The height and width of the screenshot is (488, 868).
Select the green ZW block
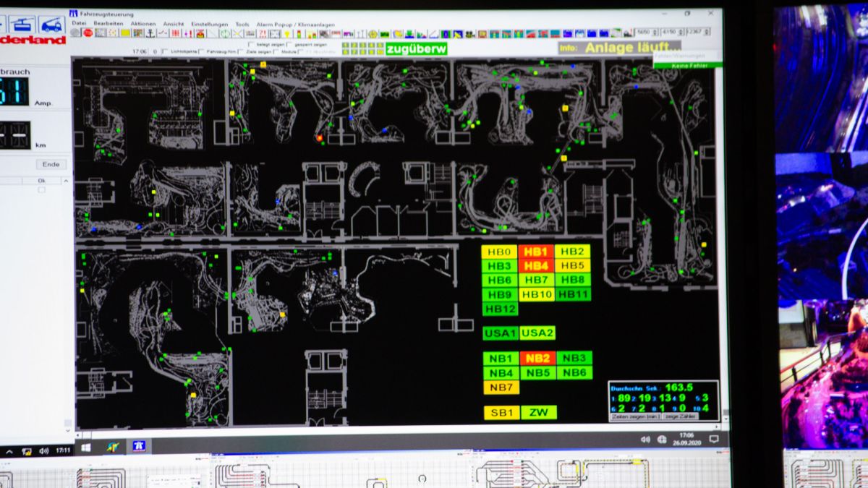pos(539,413)
